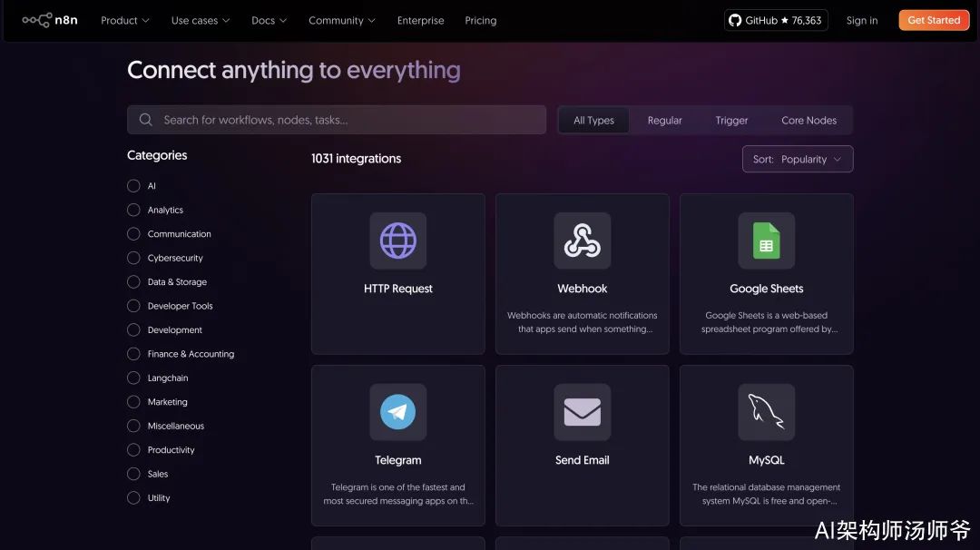
Task: Open the Webhook title link
Action: click(x=583, y=288)
